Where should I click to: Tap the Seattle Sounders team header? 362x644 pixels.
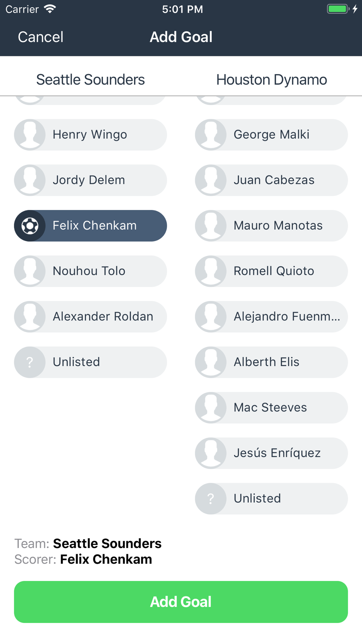coord(90,80)
